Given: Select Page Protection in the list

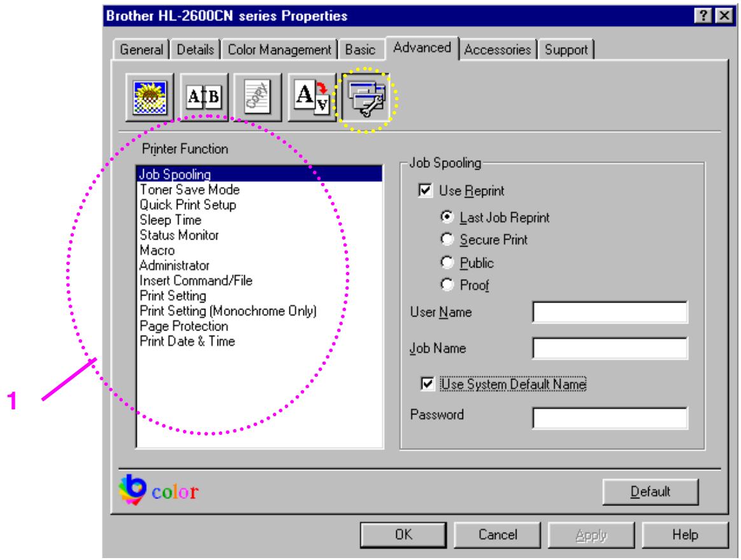Looking at the screenshot, I should pyautogui.click(x=259, y=325).
